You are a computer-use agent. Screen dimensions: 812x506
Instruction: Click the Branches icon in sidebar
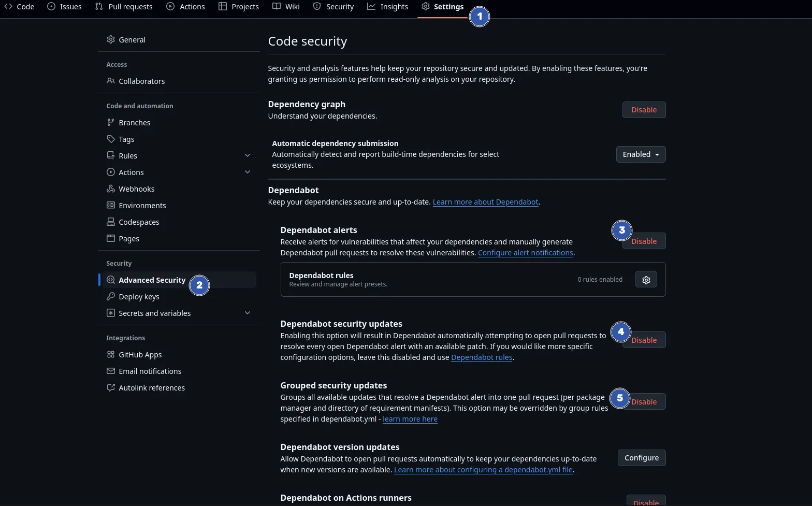pyautogui.click(x=110, y=123)
